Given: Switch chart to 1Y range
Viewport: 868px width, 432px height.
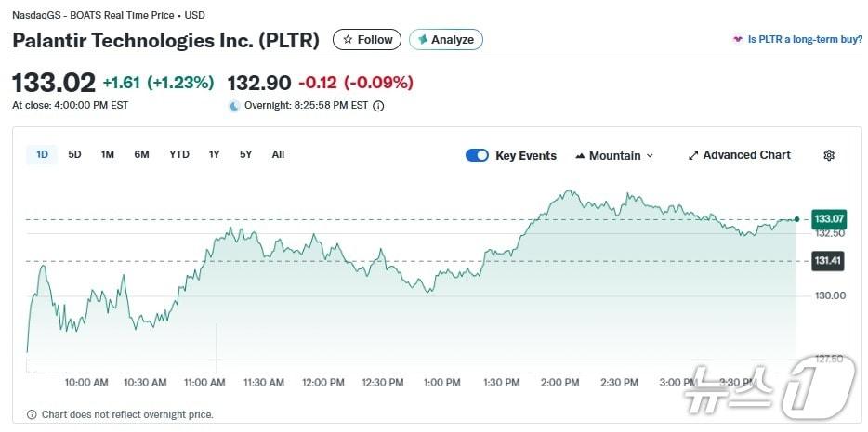Looking at the screenshot, I should coord(215,154).
